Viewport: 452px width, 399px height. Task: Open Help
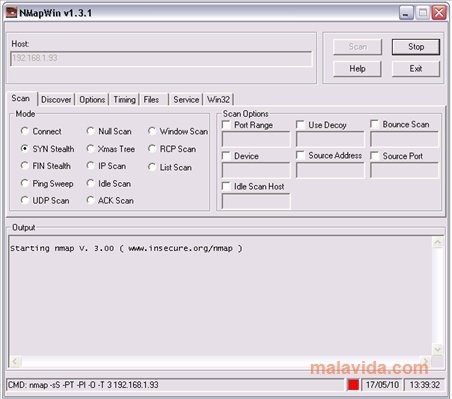point(357,69)
